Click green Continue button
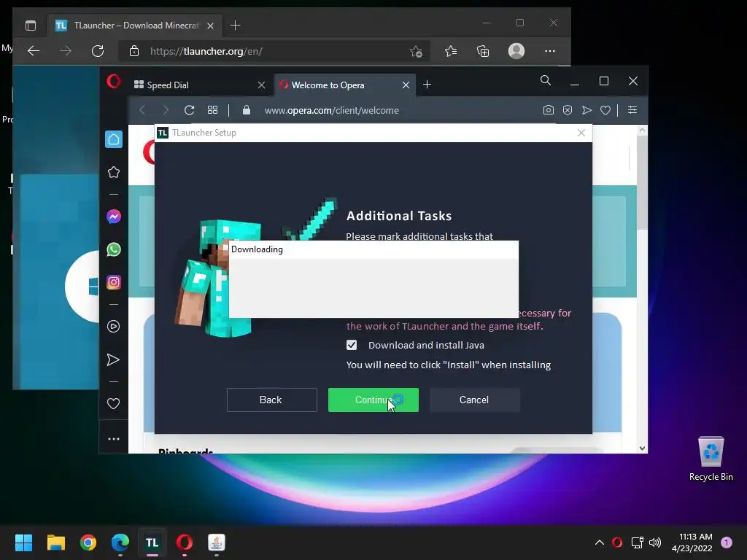 (x=373, y=400)
